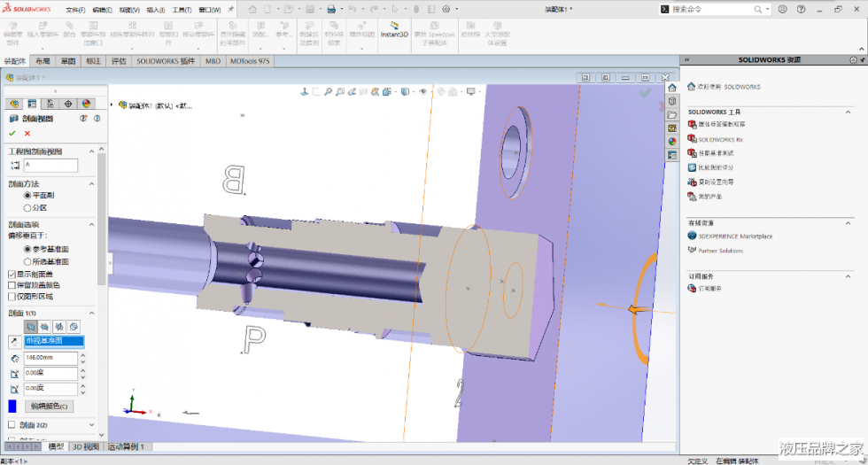Enable the 保留顶盖颜色 checkbox
The height and width of the screenshot is (465, 868).
coord(12,285)
